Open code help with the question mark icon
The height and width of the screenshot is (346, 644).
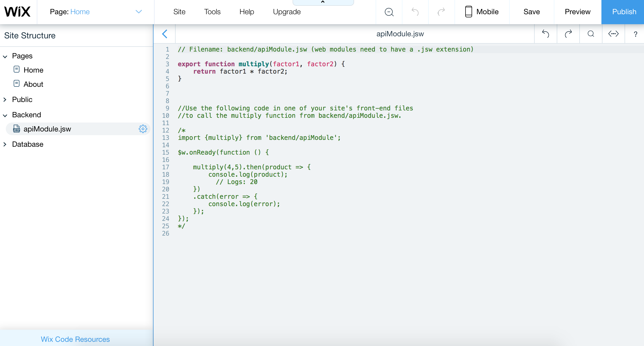pos(635,34)
